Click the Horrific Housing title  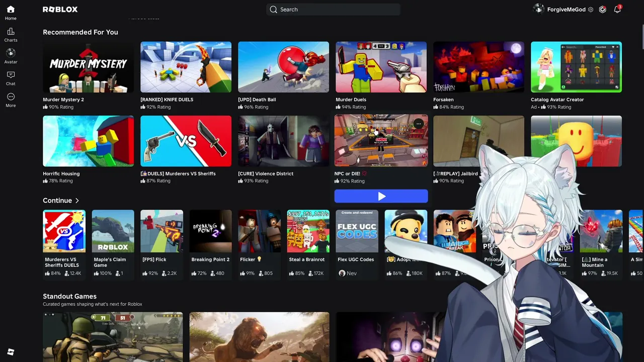pos(61,173)
